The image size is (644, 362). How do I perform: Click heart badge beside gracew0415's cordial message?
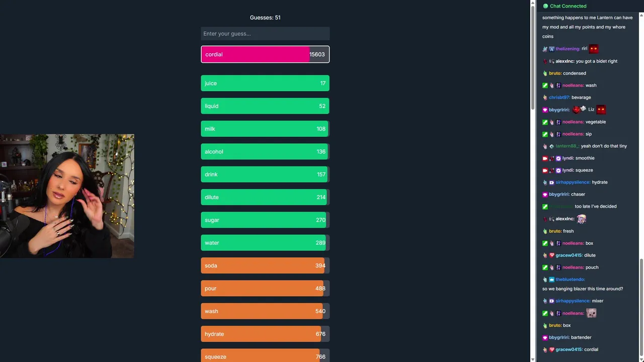(551, 349)
